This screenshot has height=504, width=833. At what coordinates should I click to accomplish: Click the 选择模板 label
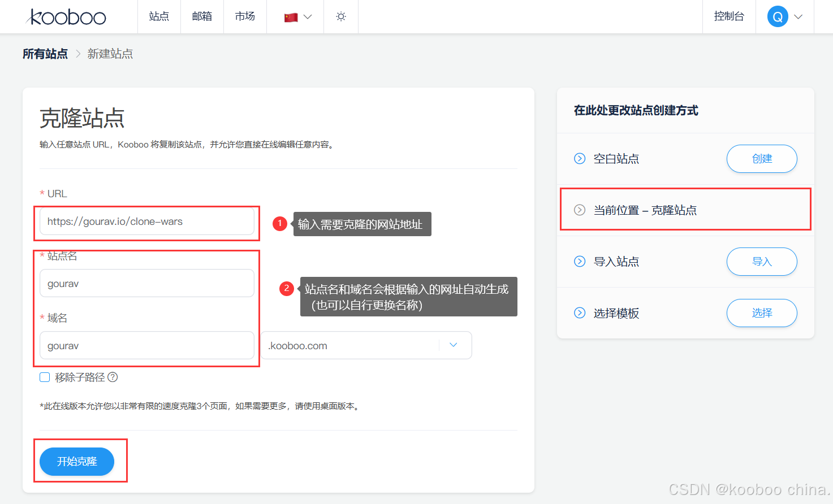click(x=616, y=313)
